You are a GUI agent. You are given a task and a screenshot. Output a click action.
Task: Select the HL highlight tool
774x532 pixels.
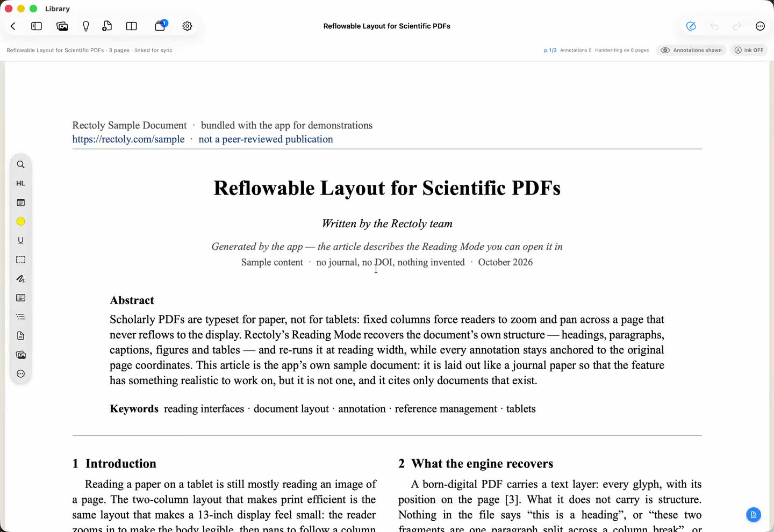tap(20, 183)
